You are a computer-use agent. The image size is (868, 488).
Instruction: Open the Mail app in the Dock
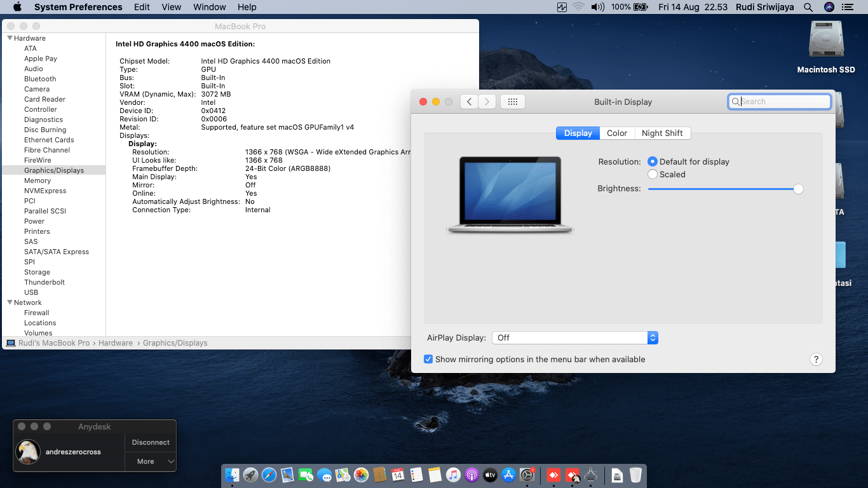click(287, 475)
